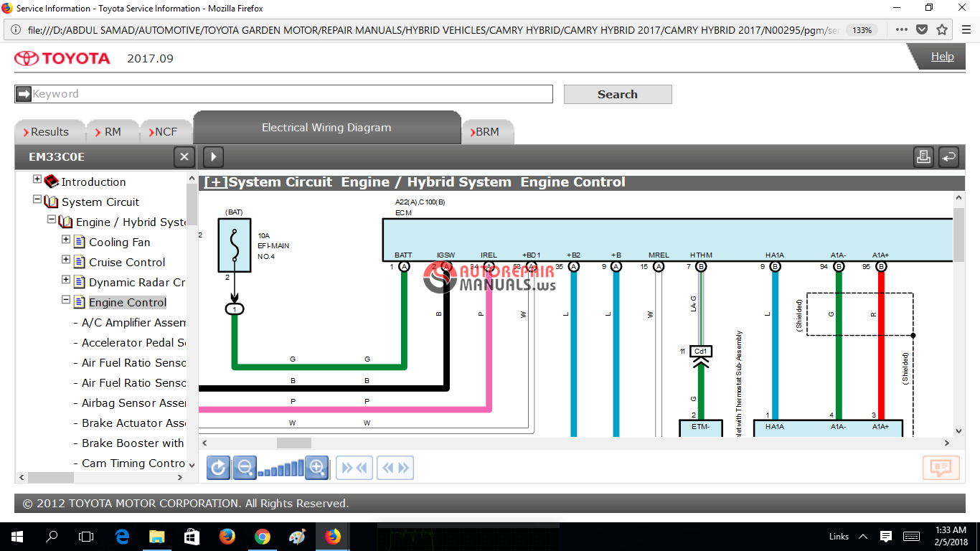Open Cam Timing Control entry
This screenshot has width=980, height=551.
(133, 463)
